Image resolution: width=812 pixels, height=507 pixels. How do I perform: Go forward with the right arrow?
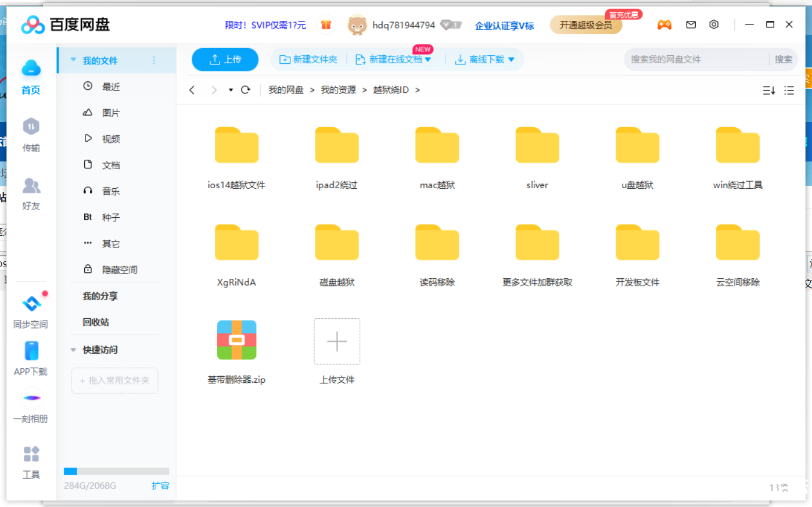click(x=214, y=90)
